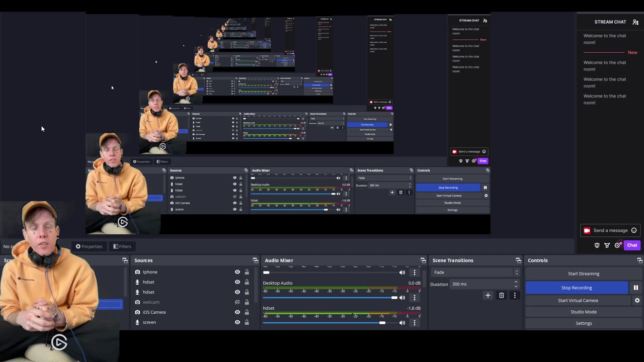644x362 pixels.
Task: Toggle lock on iOS Camera source
Action: click(247, 312)
